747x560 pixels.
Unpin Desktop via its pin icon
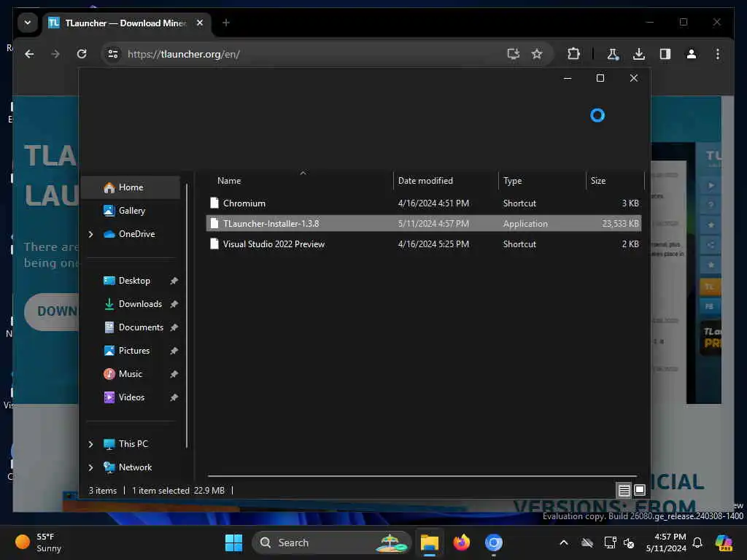click(x=174, y=281)
